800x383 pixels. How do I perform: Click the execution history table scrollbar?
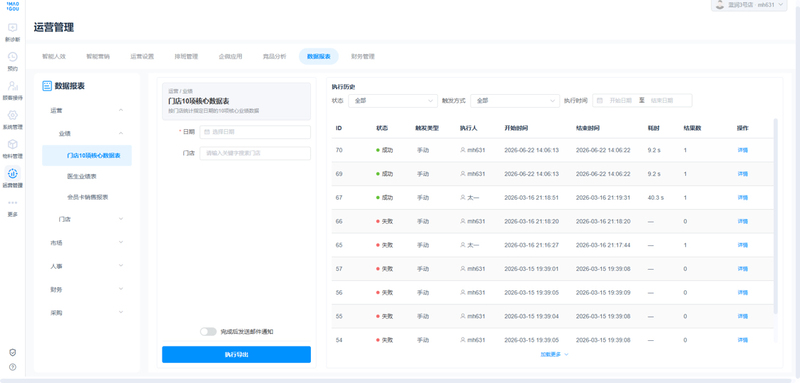[776, 216]
